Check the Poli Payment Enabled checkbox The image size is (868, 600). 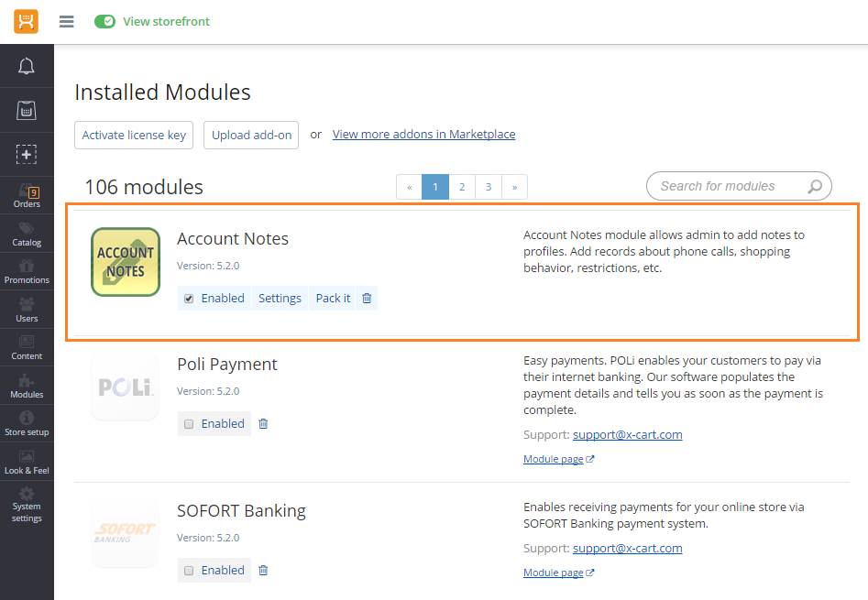[x=189, y=424]
